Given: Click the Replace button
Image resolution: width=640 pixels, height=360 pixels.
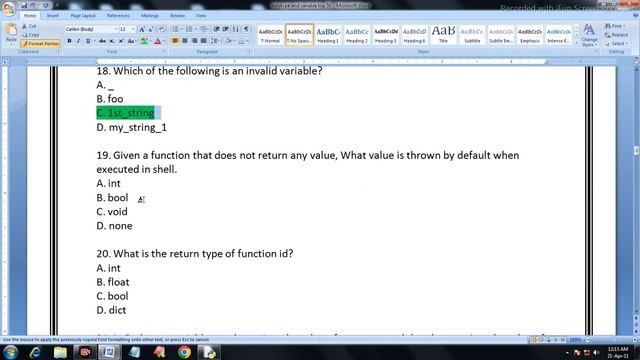Looking at the screenshot, I should 616,35.
